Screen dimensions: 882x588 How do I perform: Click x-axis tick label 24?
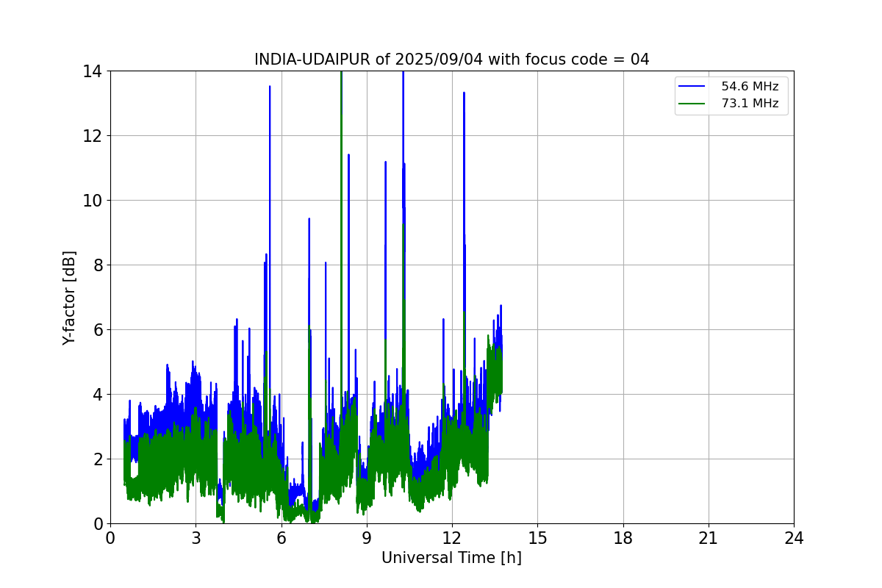(794, 538)
